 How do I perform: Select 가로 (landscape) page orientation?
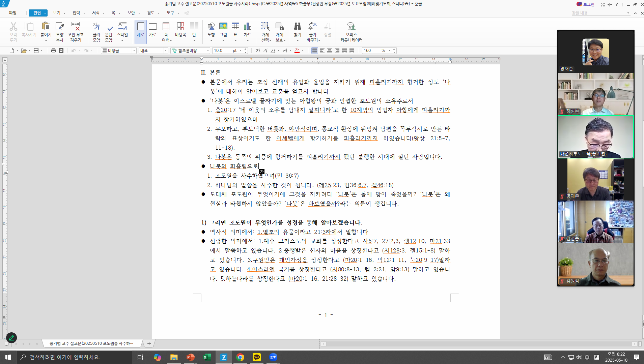[153, 29]
